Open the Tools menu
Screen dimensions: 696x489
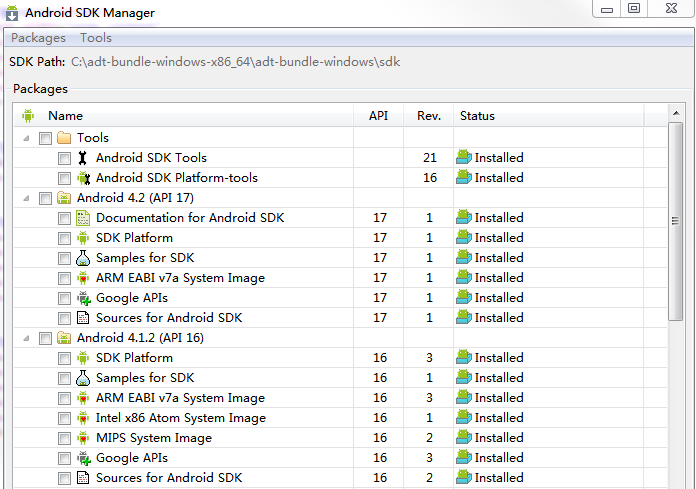(96, 38)
